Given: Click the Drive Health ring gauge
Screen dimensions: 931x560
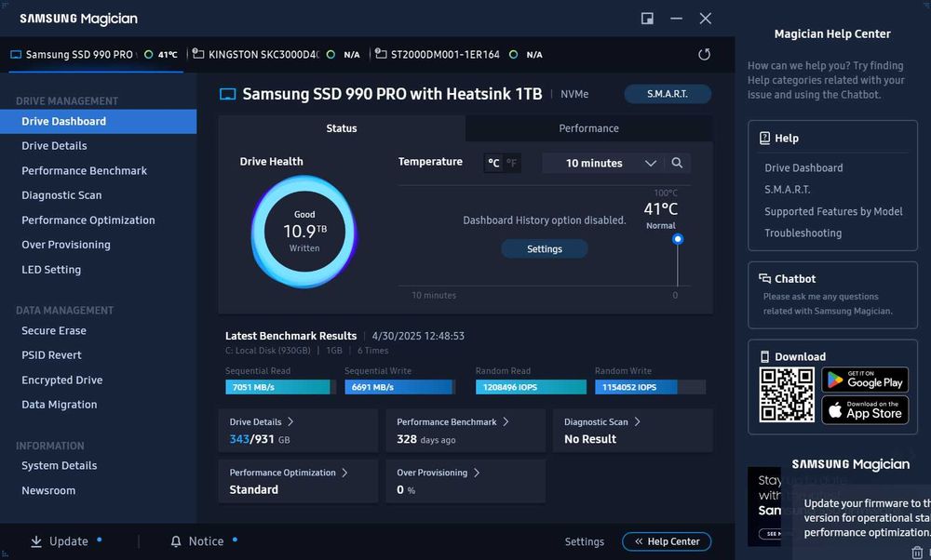Looking at the screenshot, I should [304, 232].
